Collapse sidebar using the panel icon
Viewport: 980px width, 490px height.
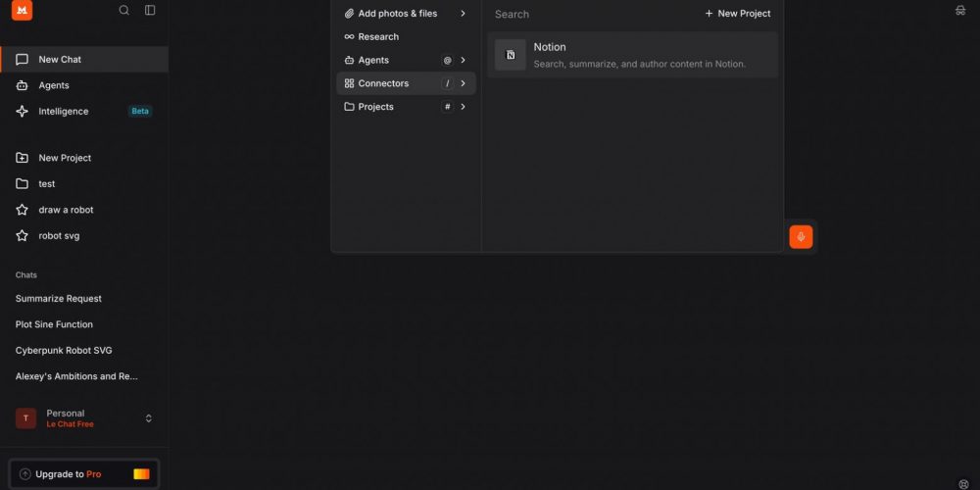click(x=150, y=11)
